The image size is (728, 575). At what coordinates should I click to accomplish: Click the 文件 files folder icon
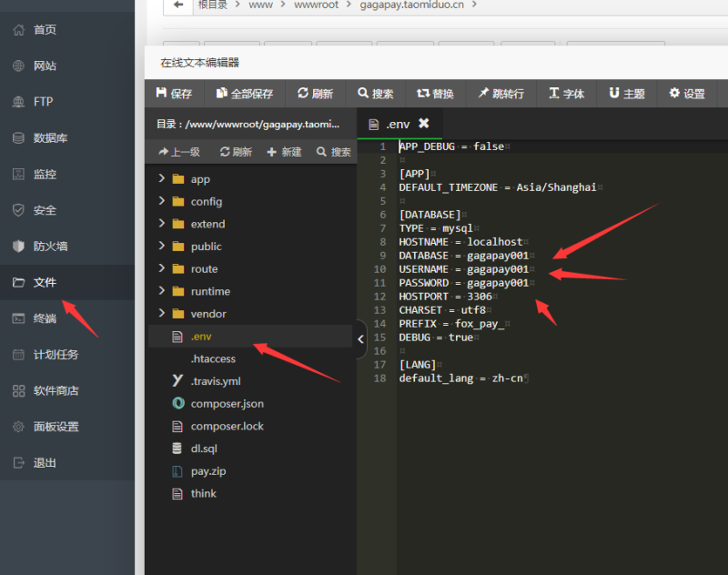[18, 282]
